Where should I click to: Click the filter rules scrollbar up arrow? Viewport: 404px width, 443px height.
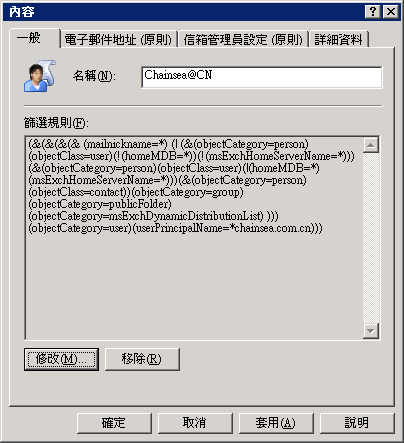[371, 145]
